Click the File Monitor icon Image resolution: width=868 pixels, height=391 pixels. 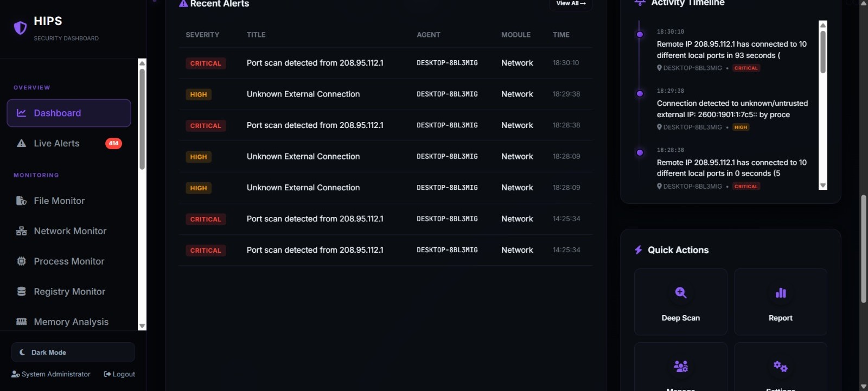point(22,201)
